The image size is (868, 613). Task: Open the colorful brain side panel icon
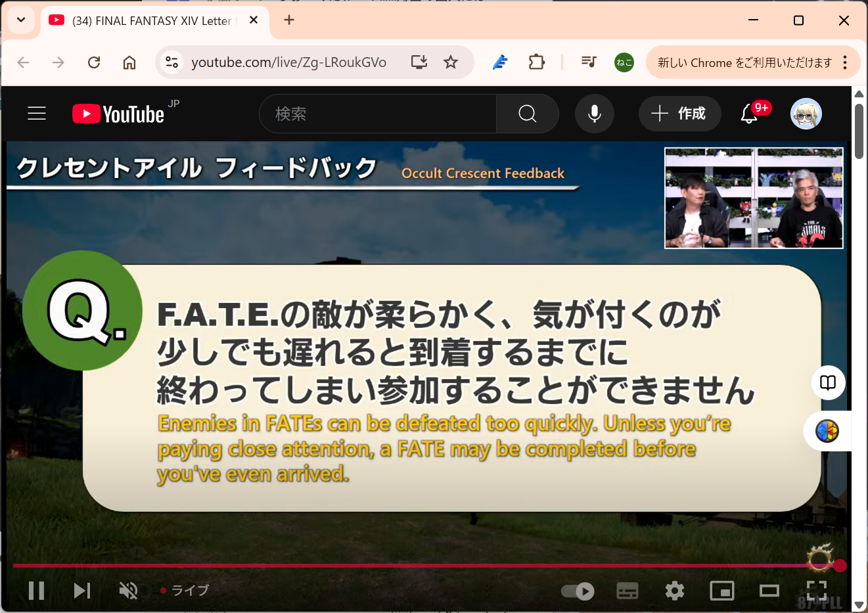[x=827, y=431]
